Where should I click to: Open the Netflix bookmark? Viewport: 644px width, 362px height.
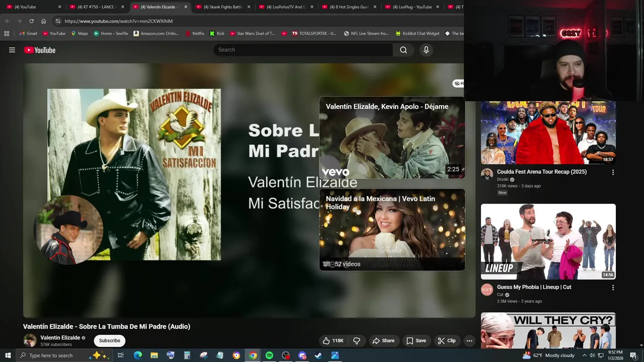click(195, 33)
